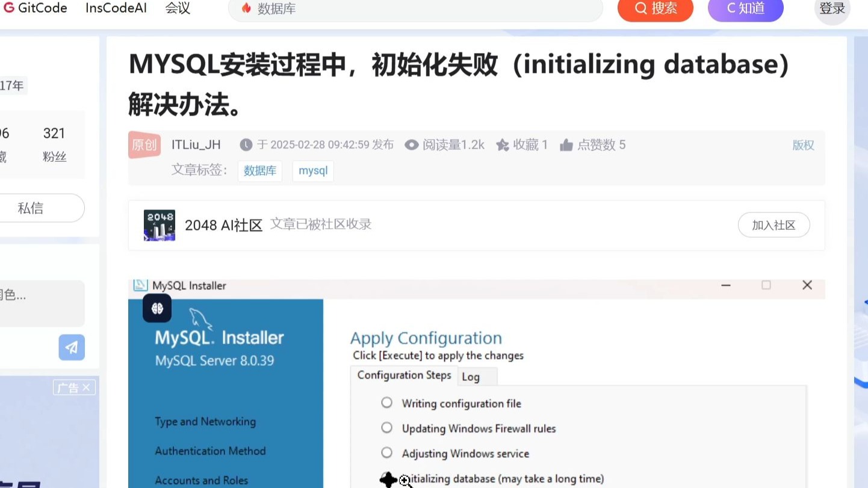
Task: Select Authentication Method installer step
Action: pyautogui.click(x=210, y=451)
